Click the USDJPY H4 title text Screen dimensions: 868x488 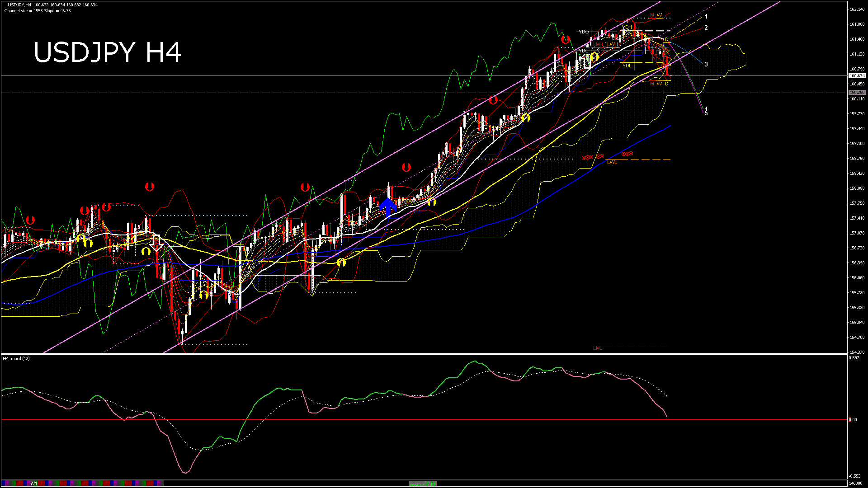click(108, 52)
